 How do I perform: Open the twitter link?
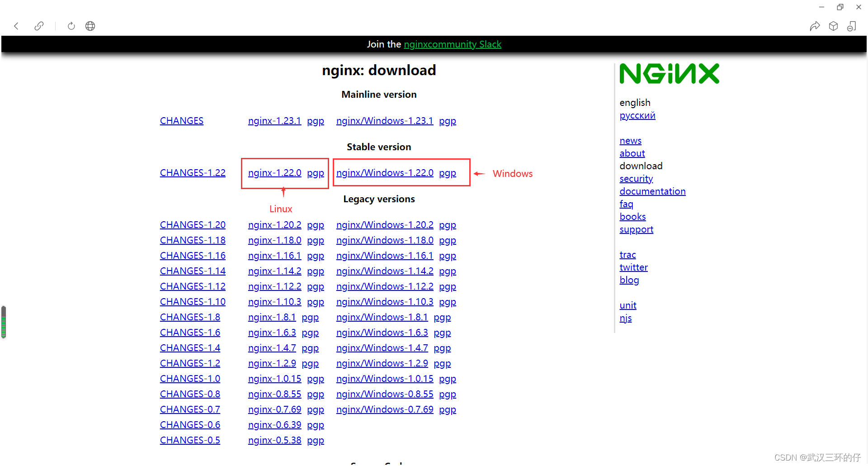tap(633, 267)
